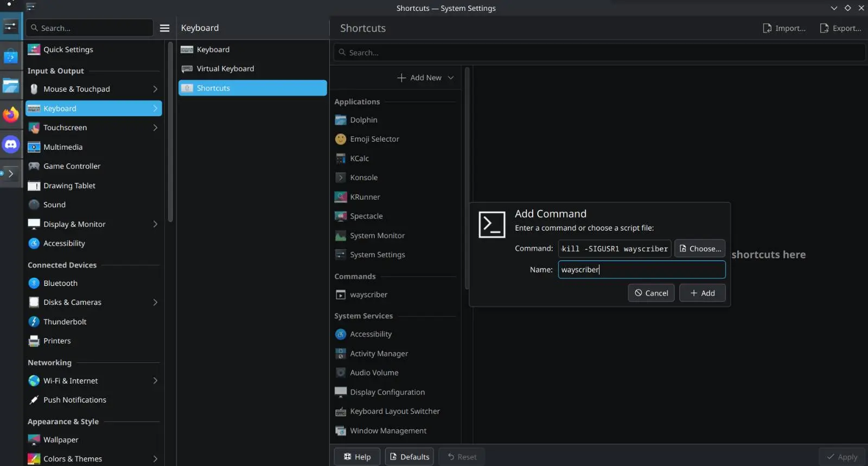Select the wayscriber command entry
Image resolution: width=868 pixels, height=466 pixels.
pyautogui.click(x=395, y=295)
